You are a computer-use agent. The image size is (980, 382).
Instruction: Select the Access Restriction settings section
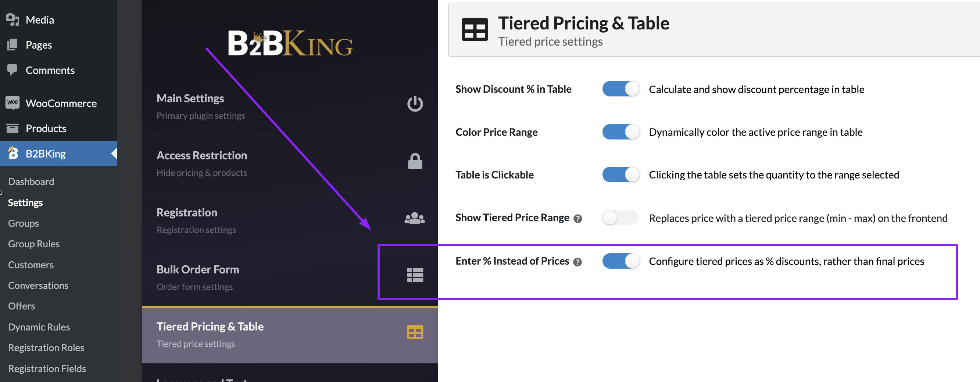290,164
